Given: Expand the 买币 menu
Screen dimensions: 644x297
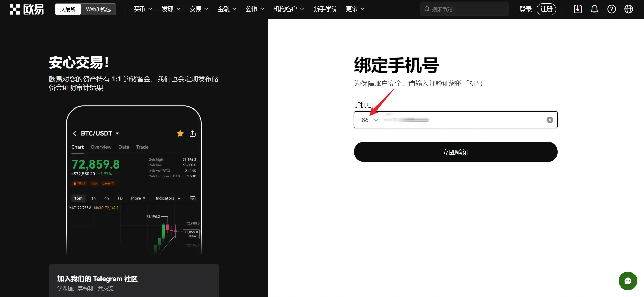Looking at the screenshot, I should [143, 9].
